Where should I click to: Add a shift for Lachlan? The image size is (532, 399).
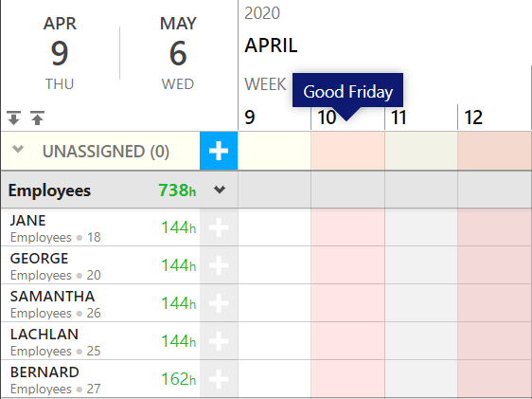pyautogui.click(x=219, y=341)
